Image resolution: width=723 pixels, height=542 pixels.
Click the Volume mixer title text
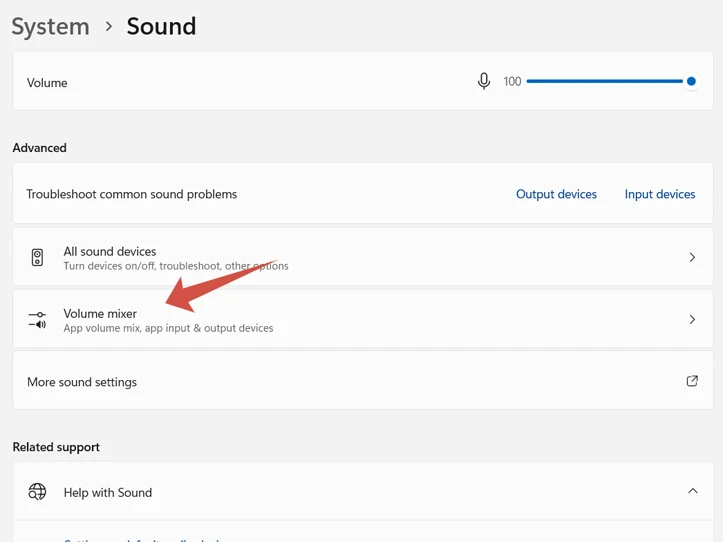pos(100,313)
